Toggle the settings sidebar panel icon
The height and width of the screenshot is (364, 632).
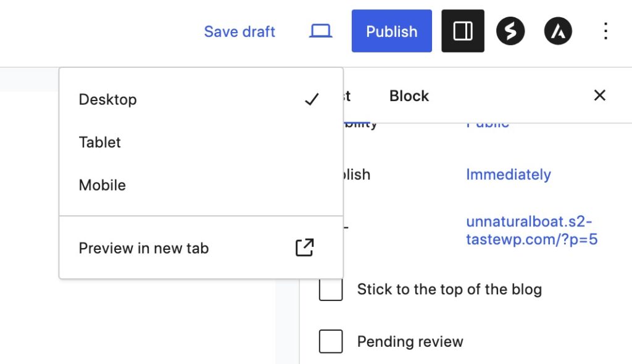click(x=463, y=31)
